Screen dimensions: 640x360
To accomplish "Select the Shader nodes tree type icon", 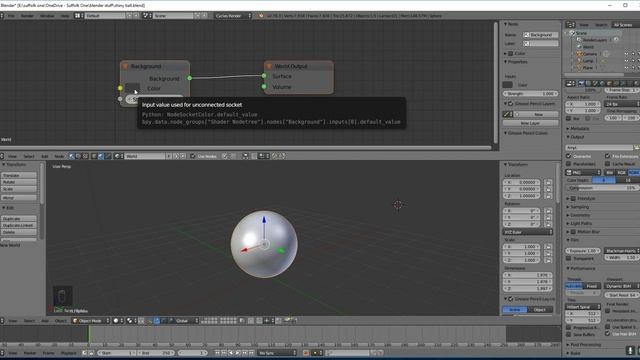I will pyautogui.click(x=72, y=156).
